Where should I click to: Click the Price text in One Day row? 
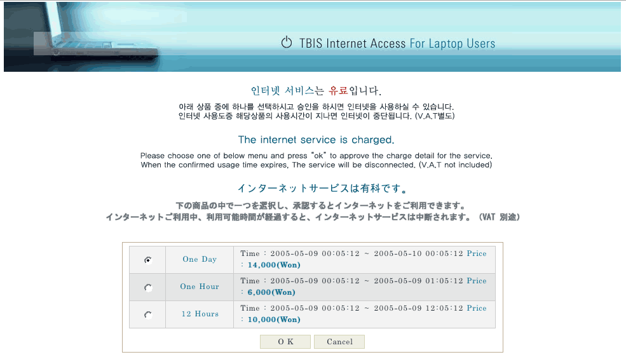pos(477,253)
